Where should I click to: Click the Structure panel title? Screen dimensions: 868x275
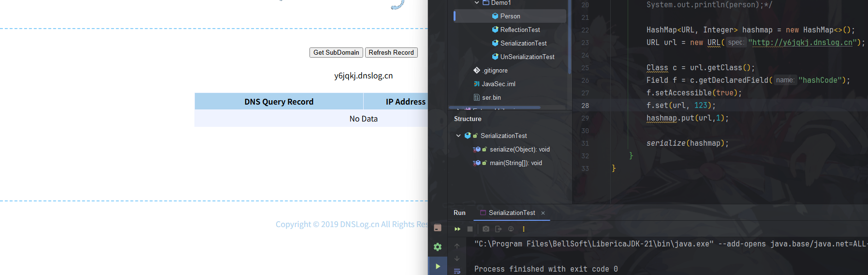click(x=468, y=119)
